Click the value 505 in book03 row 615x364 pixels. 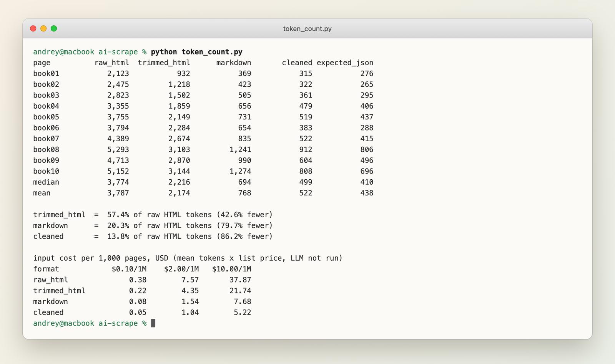[244, 95]
